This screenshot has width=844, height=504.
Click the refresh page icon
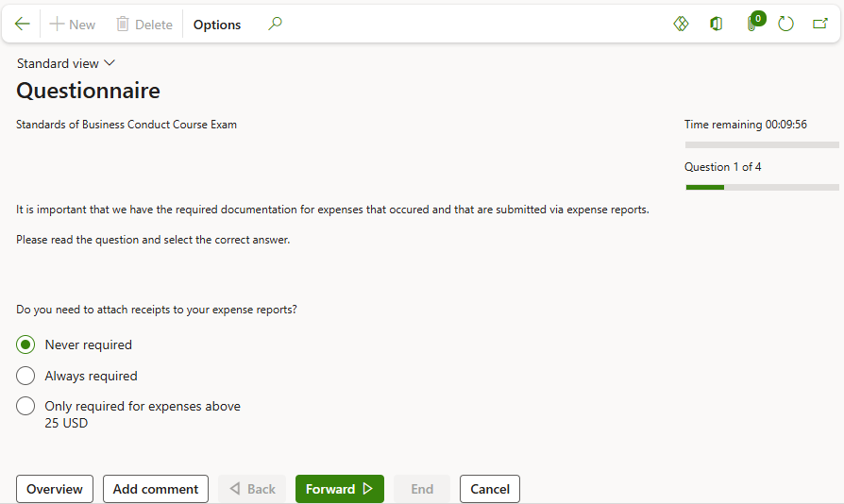785,25
